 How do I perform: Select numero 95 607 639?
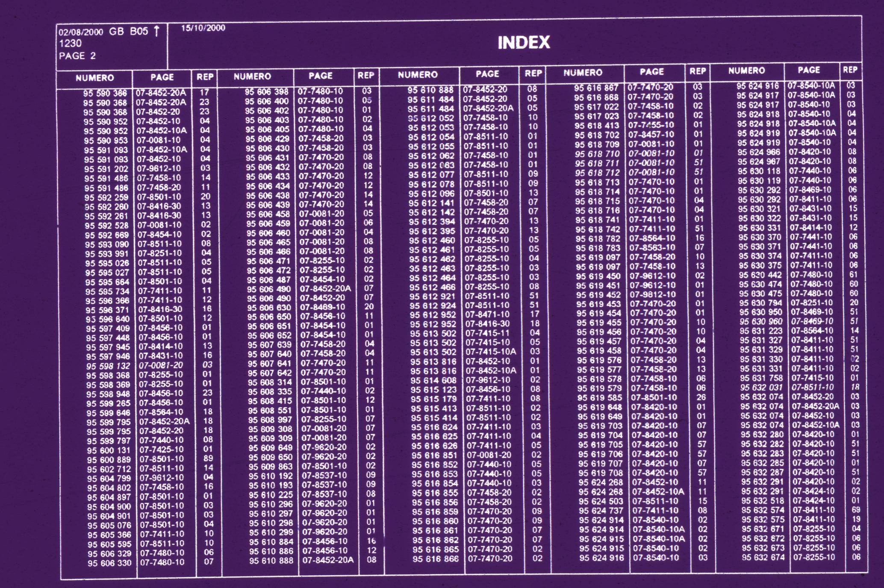click(x=270, y=345)
